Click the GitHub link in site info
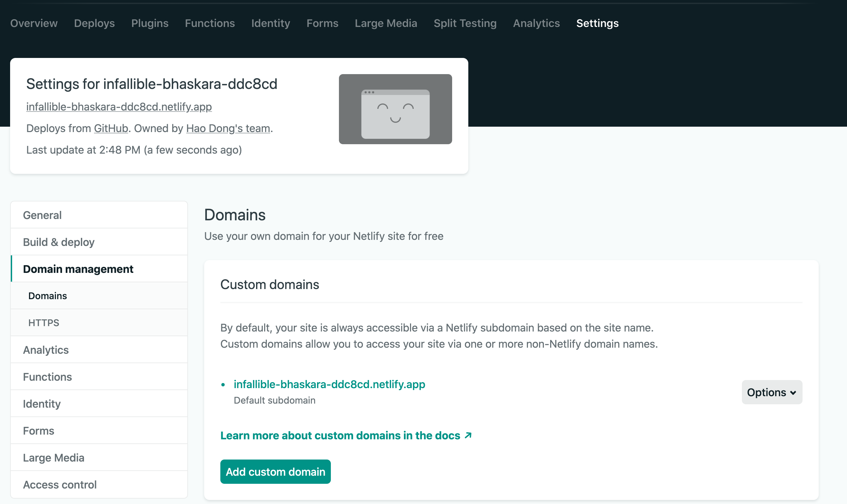 tap(111, 128)
